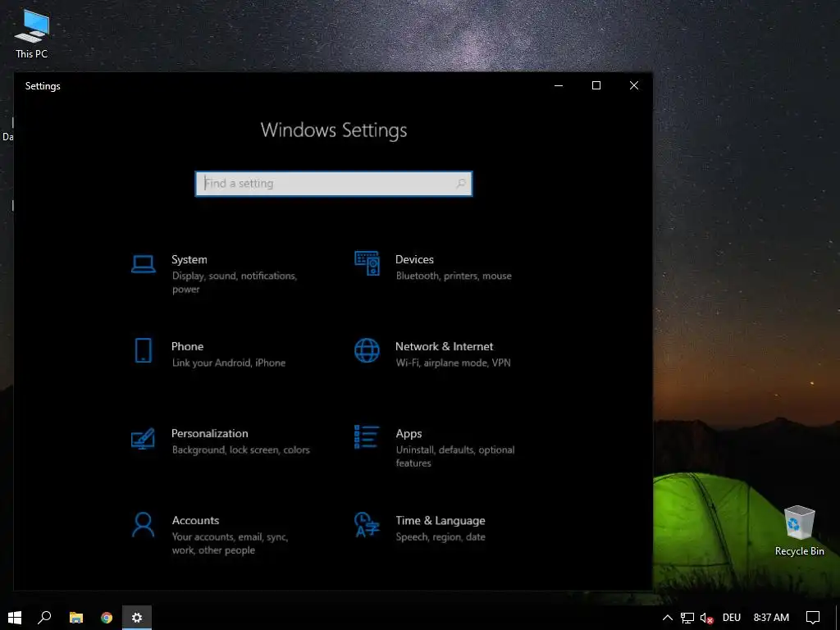
Task: Click "Bluetooth, printers, mouse" description
Action: click(454, 276)
